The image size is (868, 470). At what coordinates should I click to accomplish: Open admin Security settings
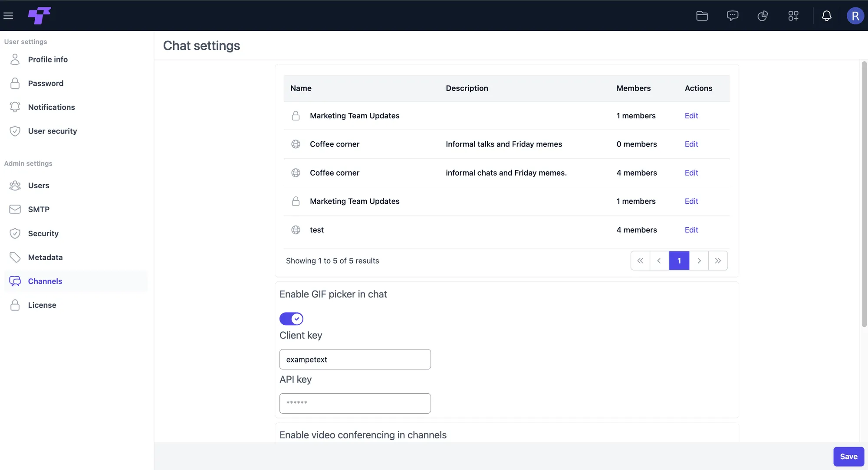tap(76, 233)
